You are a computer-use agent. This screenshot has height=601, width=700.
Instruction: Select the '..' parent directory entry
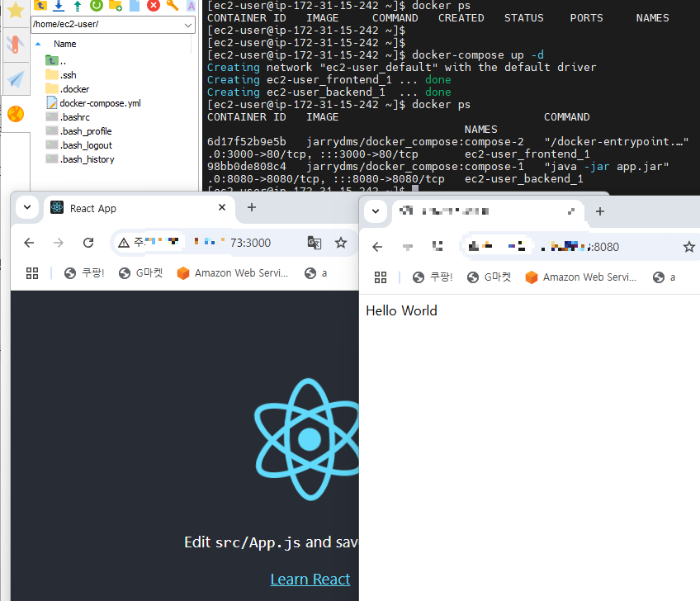[56, 61]
